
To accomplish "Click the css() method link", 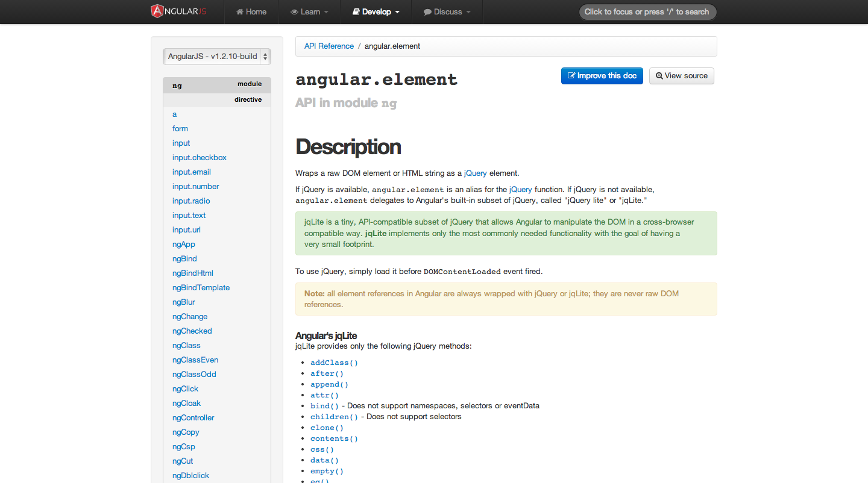I will point(322,449).
